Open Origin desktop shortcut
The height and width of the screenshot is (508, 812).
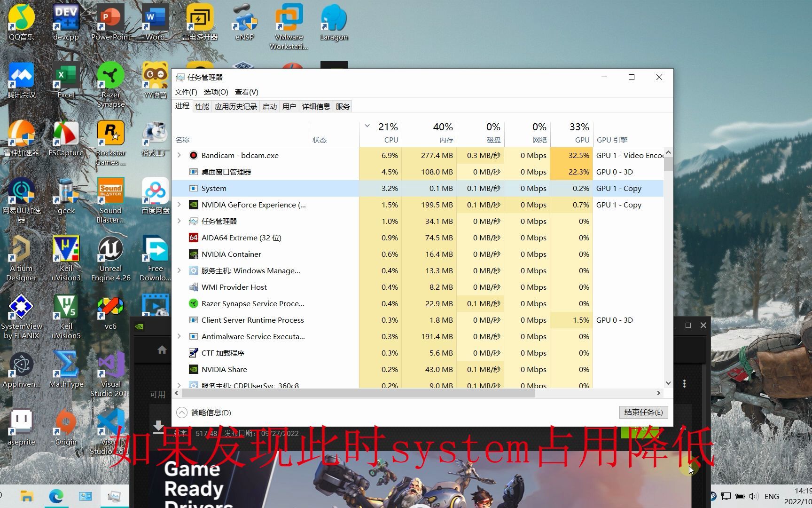point(66,427)
